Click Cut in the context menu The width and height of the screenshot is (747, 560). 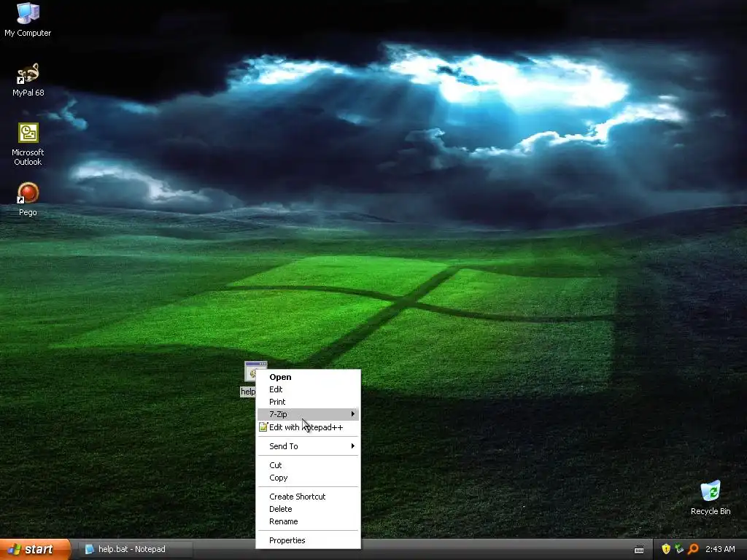tap(309, 464)
